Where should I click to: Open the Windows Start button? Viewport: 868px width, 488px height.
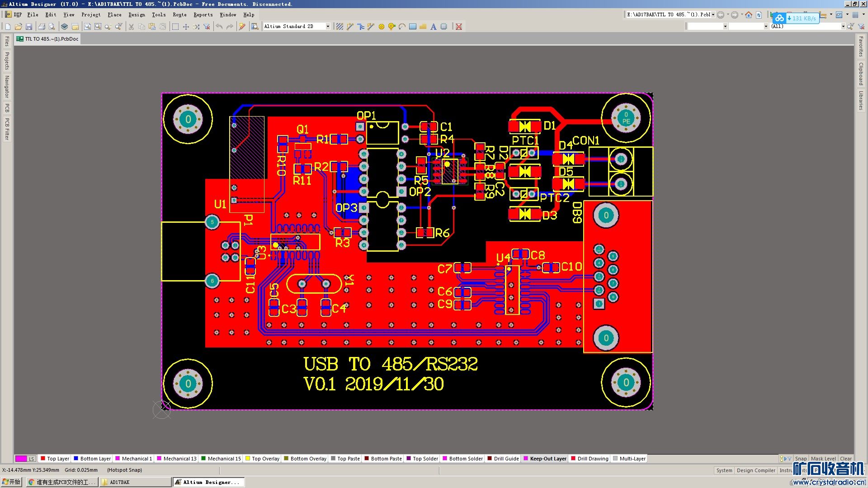click(11, 482)
